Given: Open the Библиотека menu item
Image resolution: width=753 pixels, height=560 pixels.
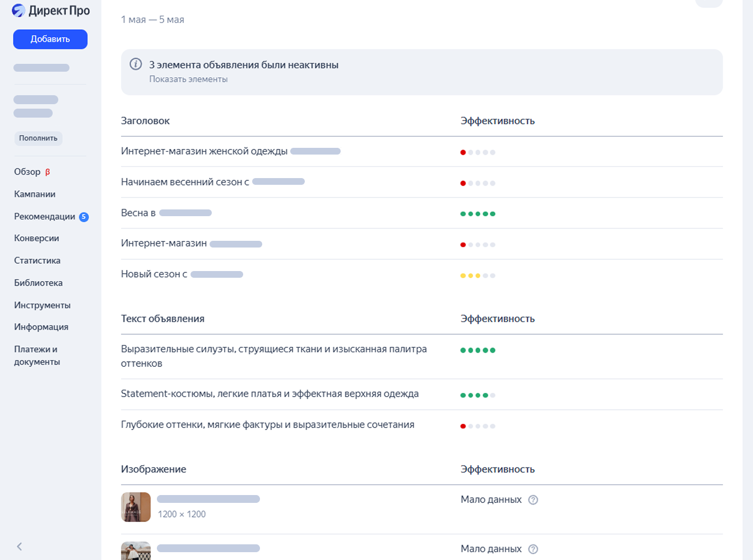Looking at the screenshot, I should pos(38,283).
